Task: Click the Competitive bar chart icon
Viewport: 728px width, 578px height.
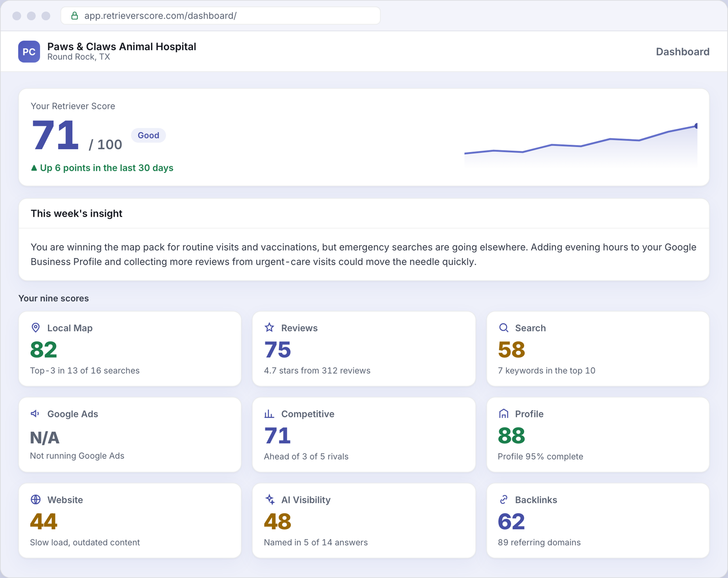Action: click(269, 414)
